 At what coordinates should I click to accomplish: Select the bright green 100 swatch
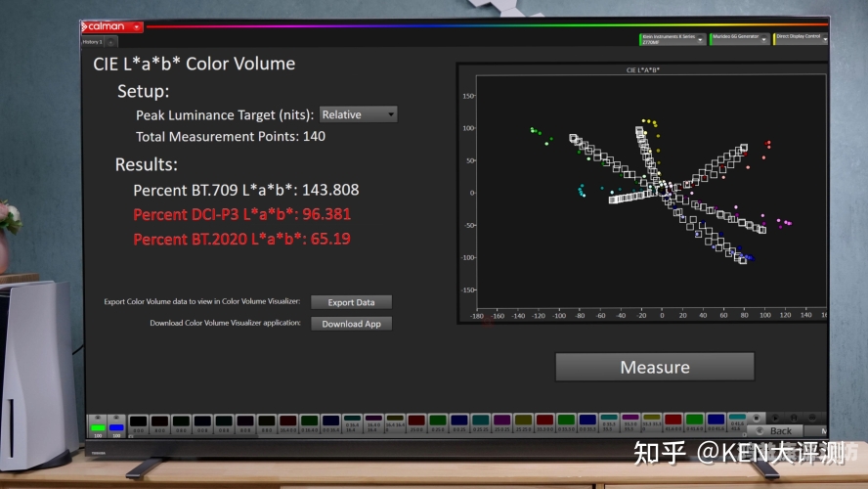tap(98, 427)
